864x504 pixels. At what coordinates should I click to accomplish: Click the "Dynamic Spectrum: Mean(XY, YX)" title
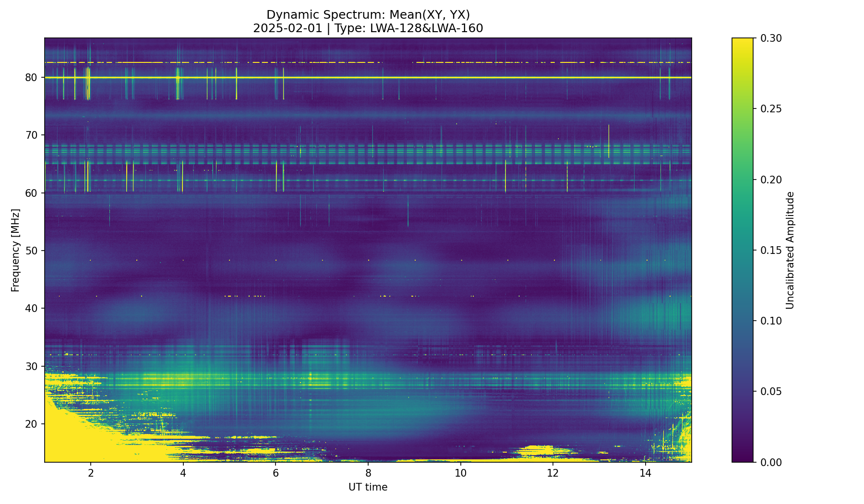click(368, 15)
